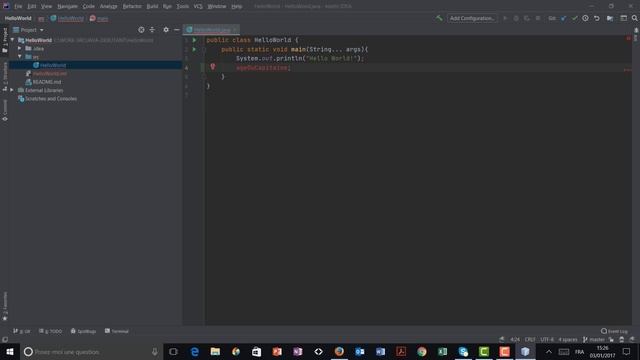The height and width of the screenshot is (360, 640).
Task: Click the locate-file target icon in Project panel
Action: [x=141, y=30]
